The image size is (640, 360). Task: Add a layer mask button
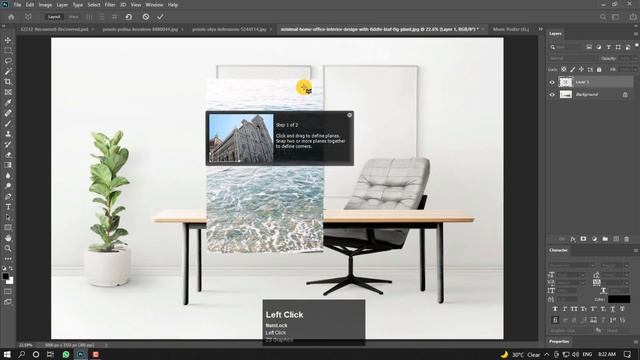click(x=583, y=239)
